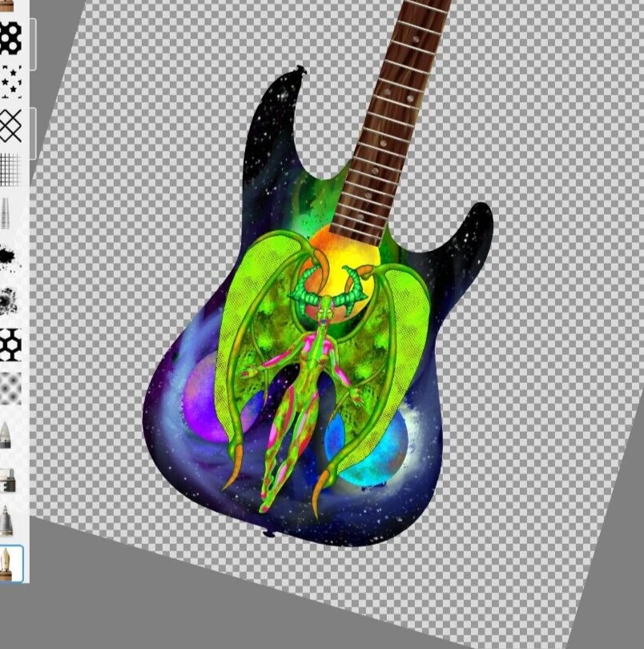
Task: Select the honeycomb hexagon pattern brush
Action: coord(10,345)
